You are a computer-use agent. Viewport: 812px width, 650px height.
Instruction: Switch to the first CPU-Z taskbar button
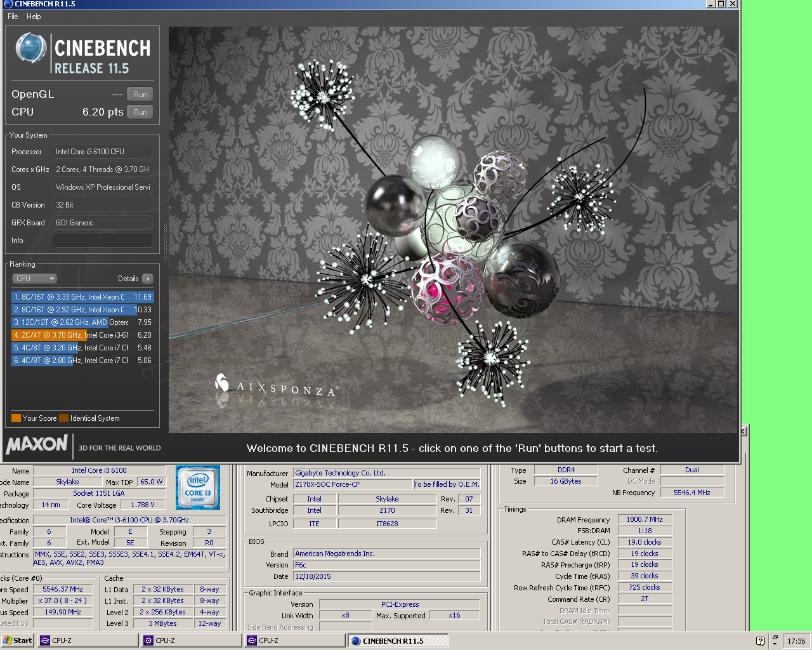pyautogui.click(x=89, y=641)
